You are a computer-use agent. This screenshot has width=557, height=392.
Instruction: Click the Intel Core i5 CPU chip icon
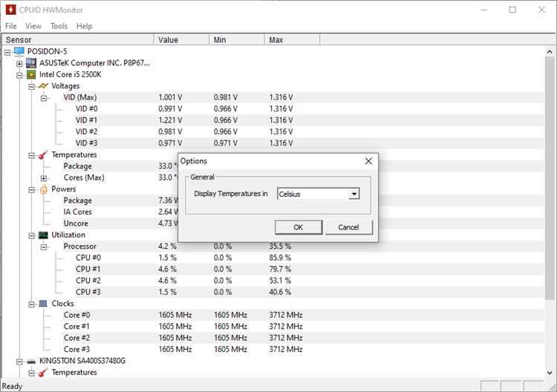(x=31, y=74)
